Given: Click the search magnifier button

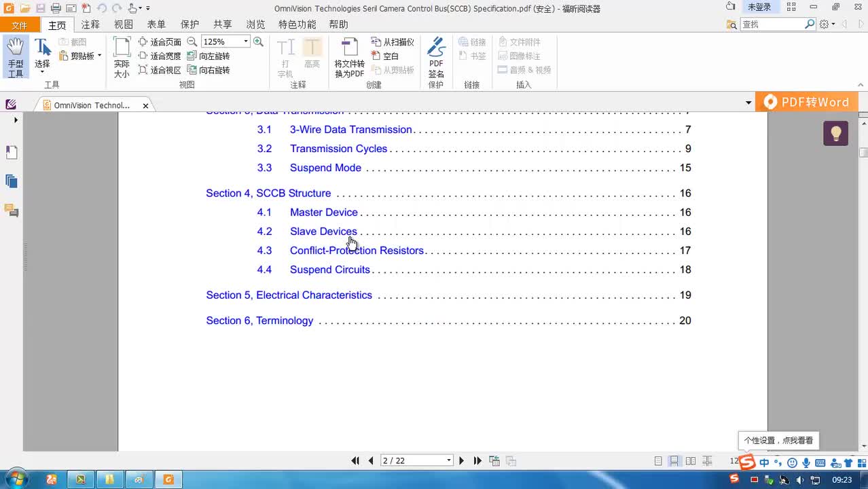Looking at the screenshot, I should coord(810,24).
